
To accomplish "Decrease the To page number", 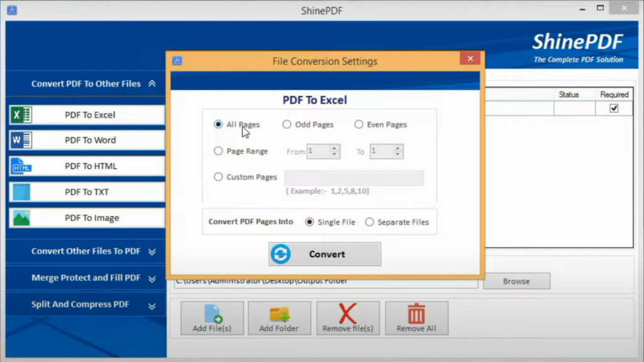I will click(397, 155).
